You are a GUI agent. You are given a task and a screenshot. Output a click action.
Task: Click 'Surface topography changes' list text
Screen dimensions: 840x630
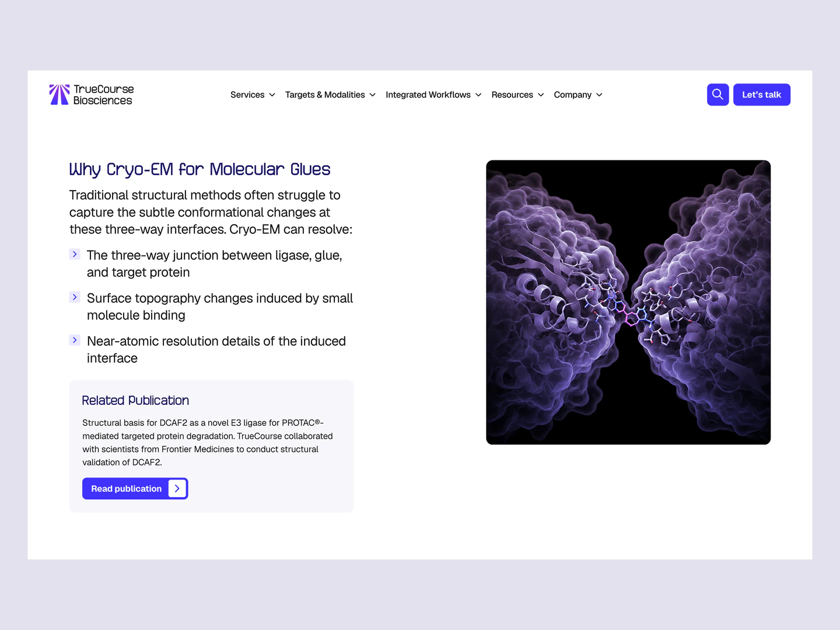tap(220, 307)
